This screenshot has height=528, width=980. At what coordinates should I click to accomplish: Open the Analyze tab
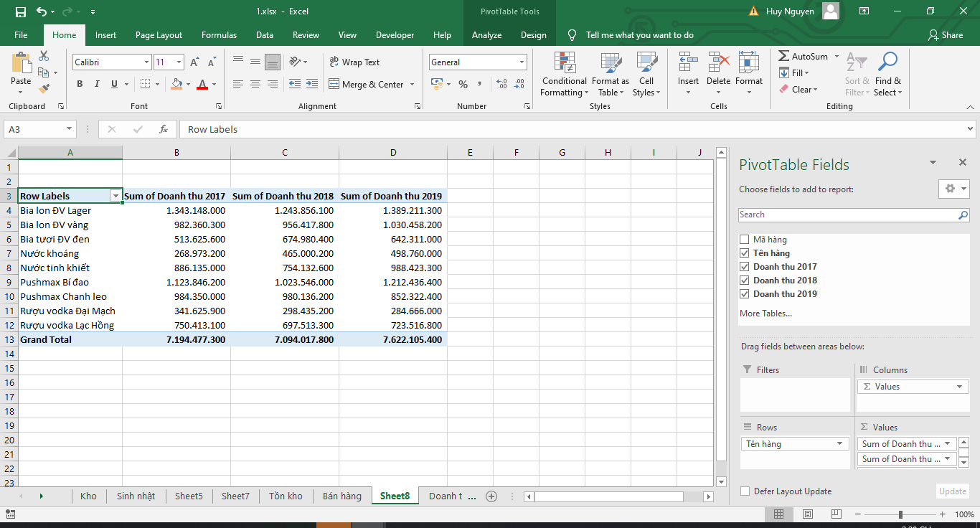pyautogui.click(x=486, y=35)
